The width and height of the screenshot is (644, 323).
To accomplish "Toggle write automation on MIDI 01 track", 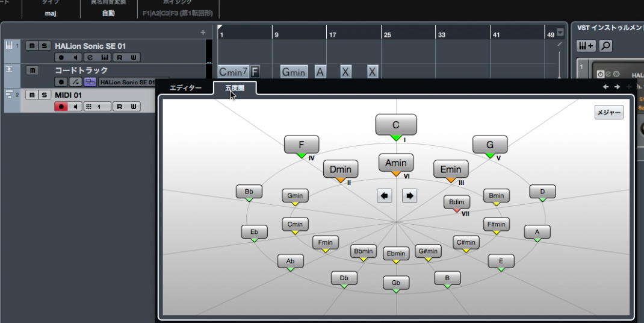I will click(x=133, y=107).
